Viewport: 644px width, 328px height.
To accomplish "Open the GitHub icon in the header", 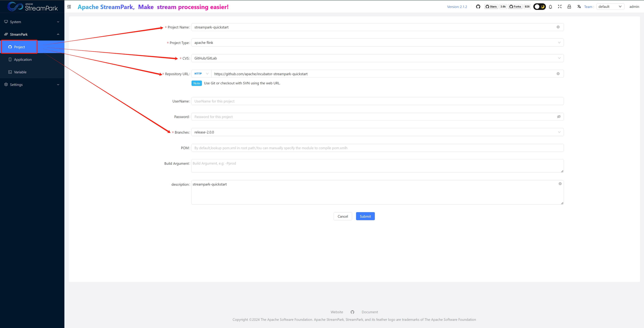I will point(478,7).
